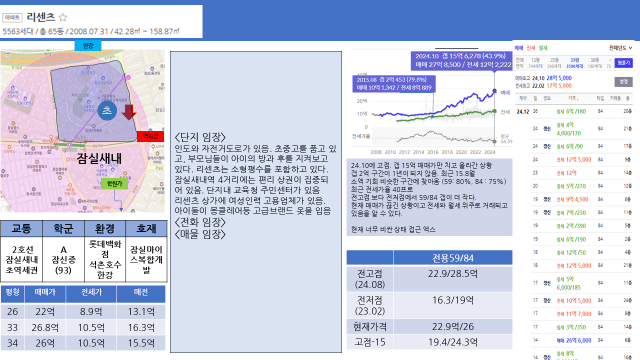Click the blue button right of area tabs

(x=624, y=63)
